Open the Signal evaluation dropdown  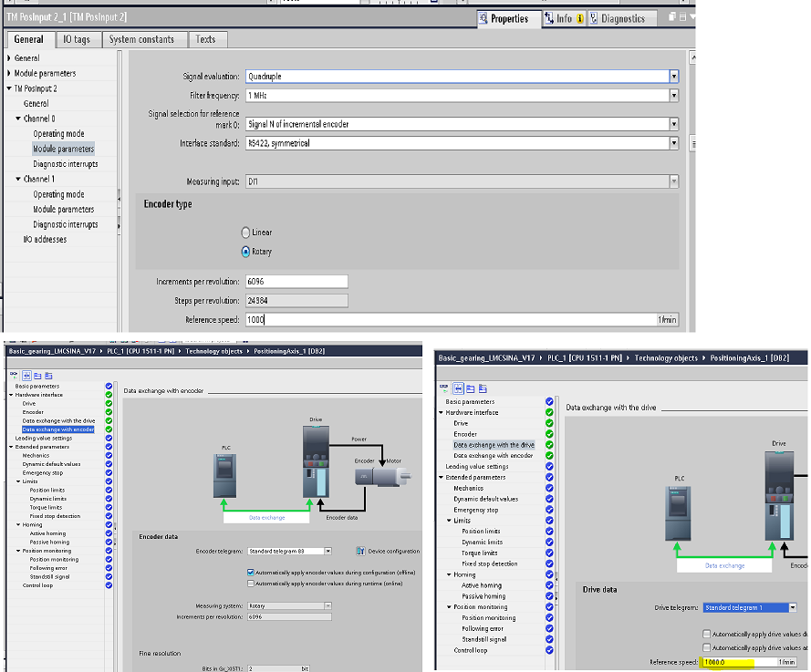click(674, 77)
